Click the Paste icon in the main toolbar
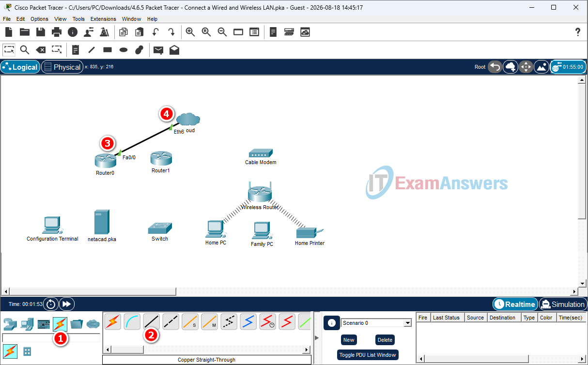588x365 pixels. pyautogui.click(x=139, y=32)
